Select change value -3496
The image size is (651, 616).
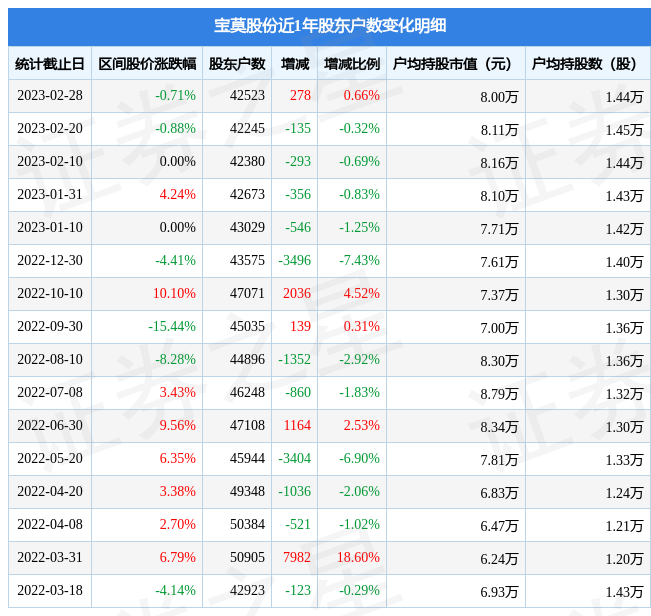(x=294, y=260)
